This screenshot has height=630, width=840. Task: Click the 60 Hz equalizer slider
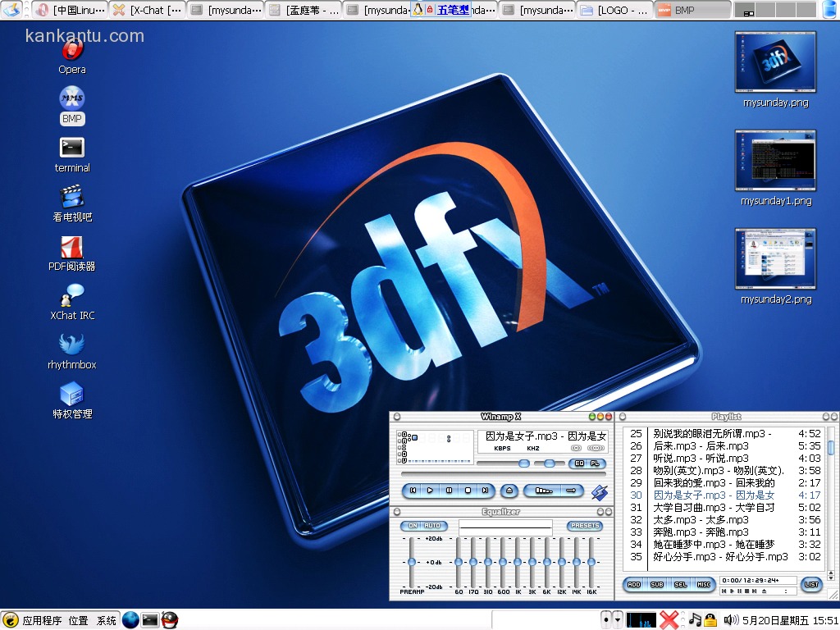click(x=459, y=562)
